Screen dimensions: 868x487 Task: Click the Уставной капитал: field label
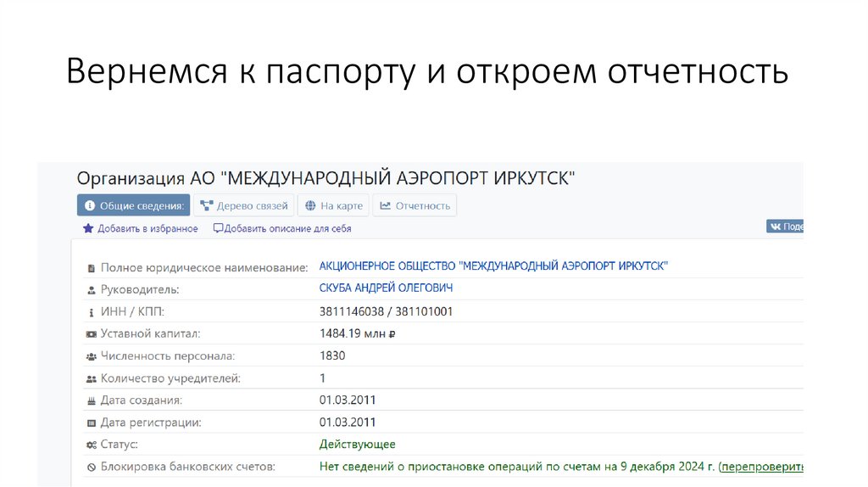(x=150, y=334)
